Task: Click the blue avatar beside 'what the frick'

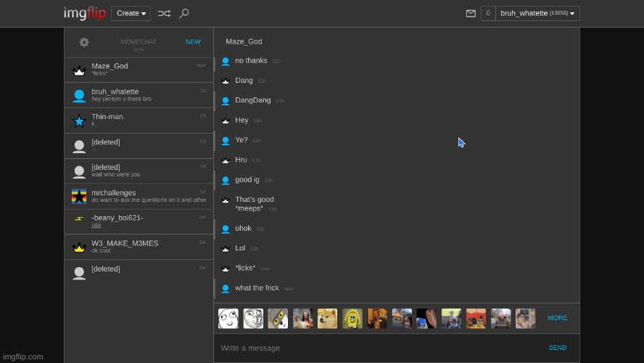Action: point(226,289)
